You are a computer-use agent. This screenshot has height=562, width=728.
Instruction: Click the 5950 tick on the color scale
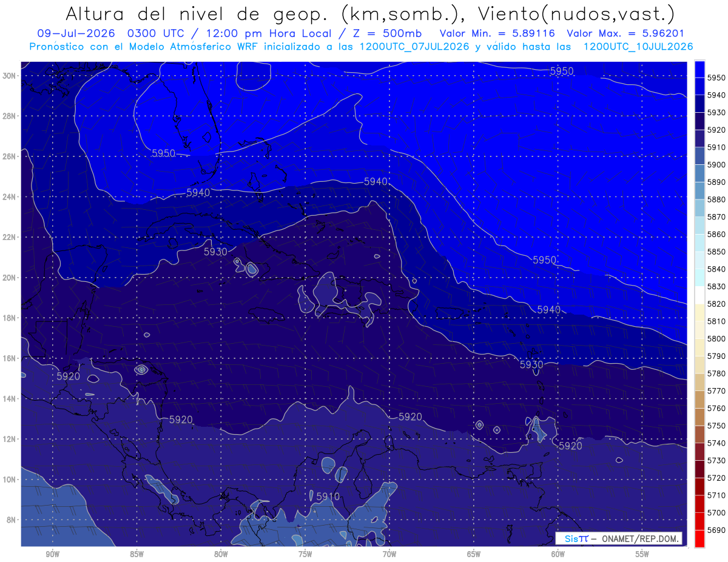coord(716,78)
